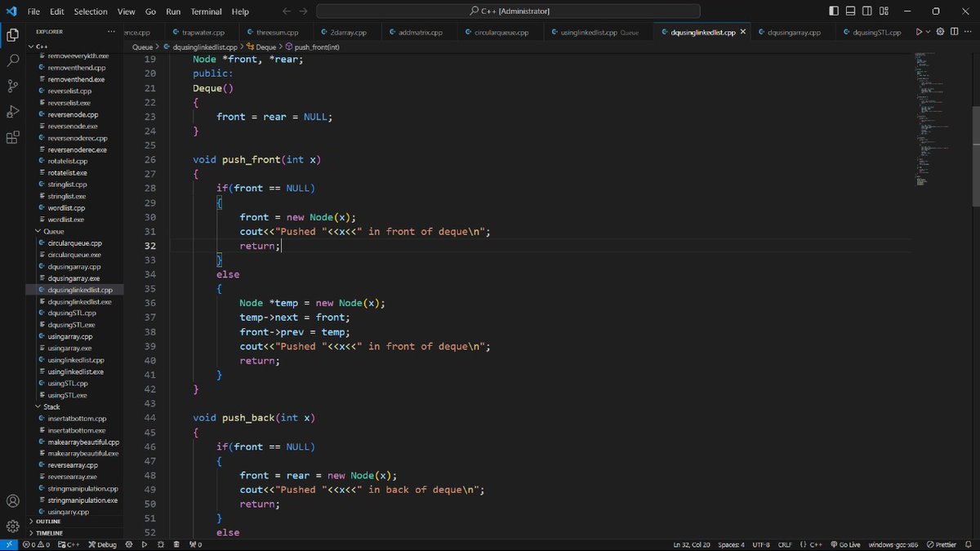The height and width of the screenshot is (551, 980).
Task: Click the command center search box
Action: coord(508,11)
